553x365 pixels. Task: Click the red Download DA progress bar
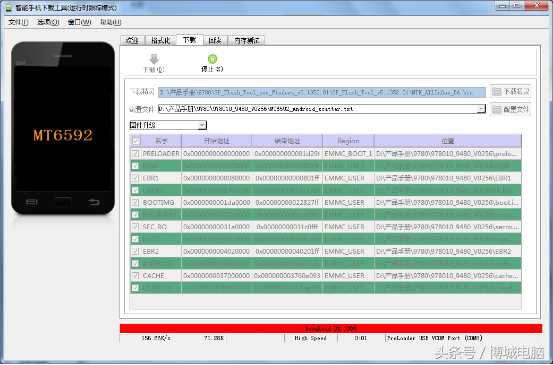click(330, 328)
